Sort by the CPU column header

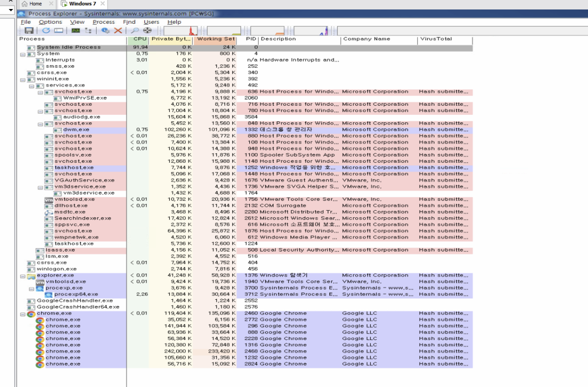tap(138, 39)
